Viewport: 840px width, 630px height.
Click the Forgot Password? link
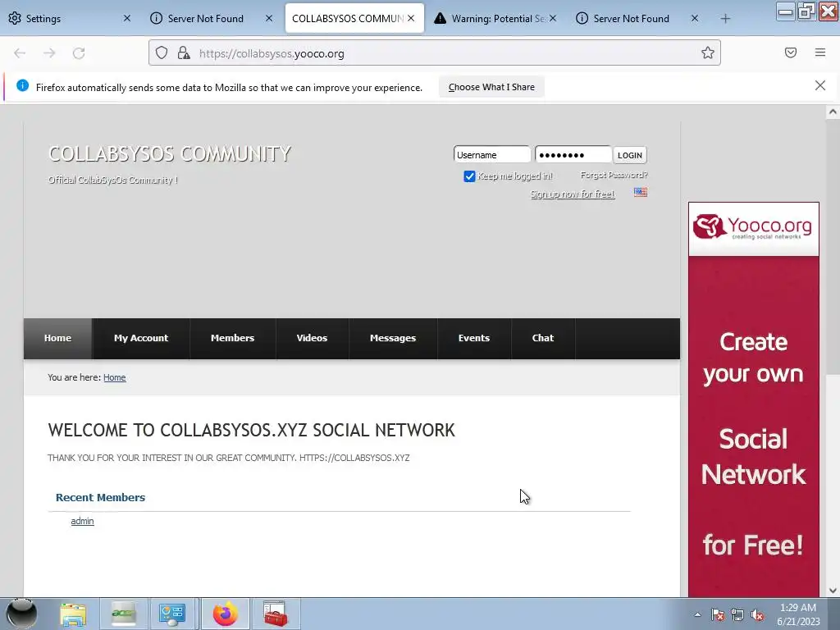point(614,176)
